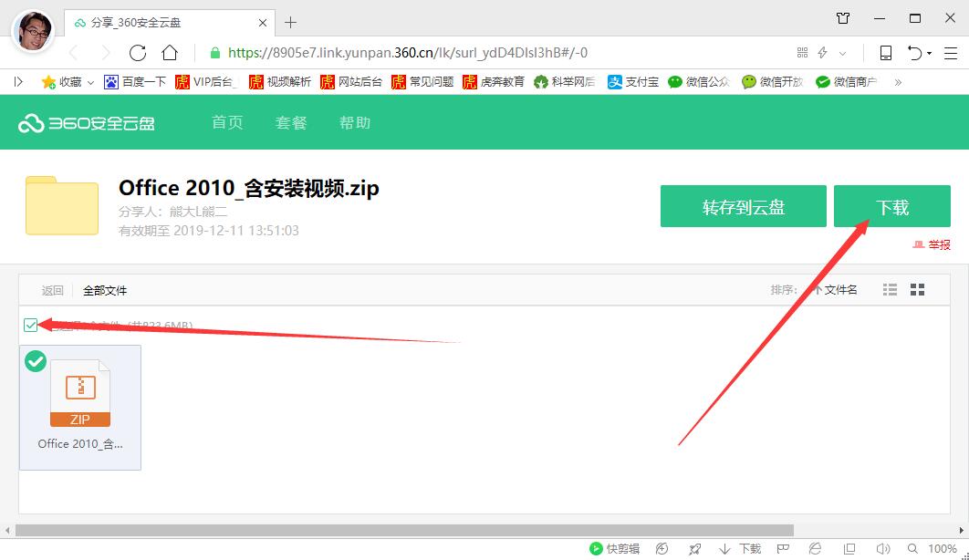This screenshot has width=969, height=560.
Task: Open a new browser tab
Action: coord(290,23)
